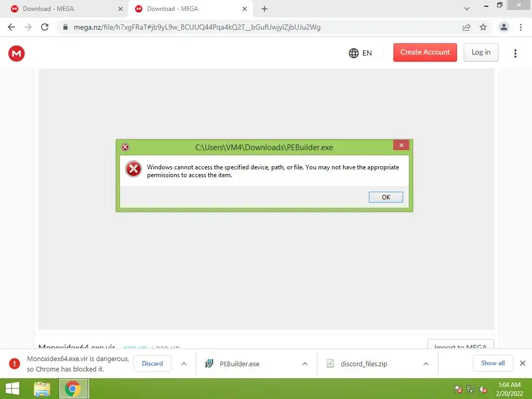
Task: Open the language globe selector EN
Action: [361, 53]
